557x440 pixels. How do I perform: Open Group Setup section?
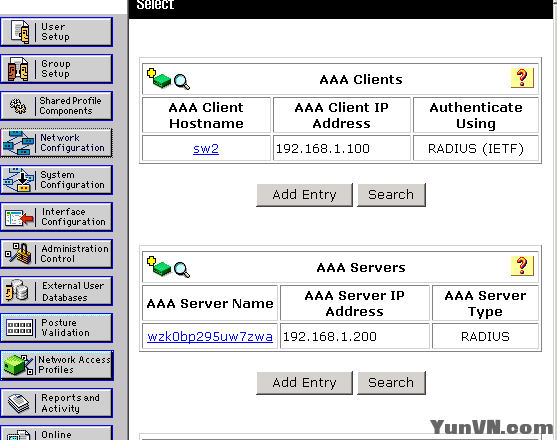tap(56, 69)
